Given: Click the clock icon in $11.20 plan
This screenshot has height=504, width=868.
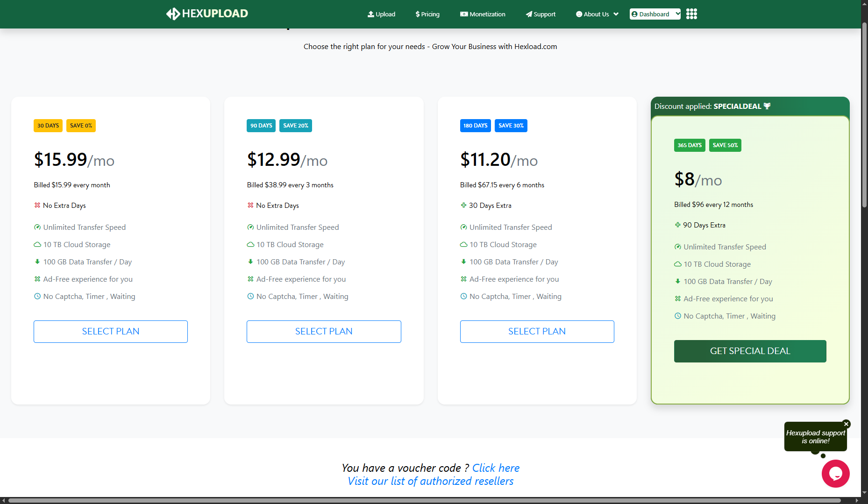Looking at the screenshot, I should pyautogui.click(x=463, y=296).
